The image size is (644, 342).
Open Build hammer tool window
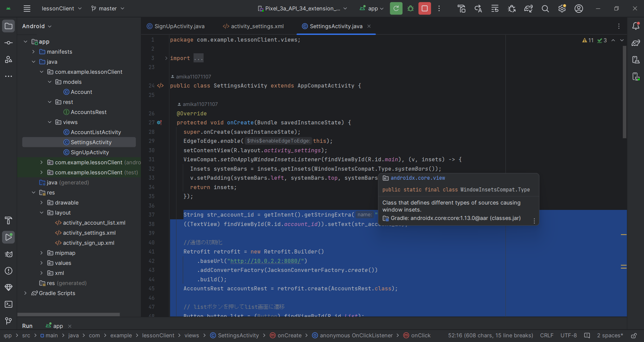(x=8, y=220)
